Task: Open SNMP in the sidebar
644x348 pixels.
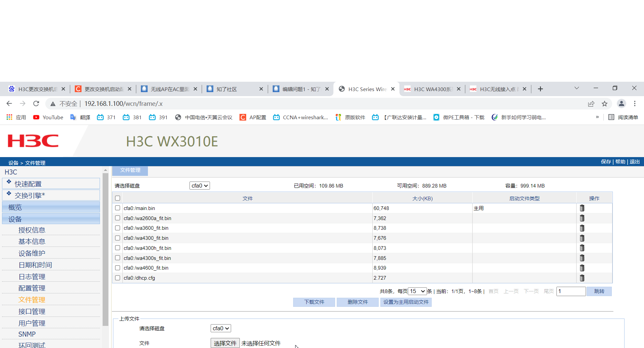Action: [27, 334]
